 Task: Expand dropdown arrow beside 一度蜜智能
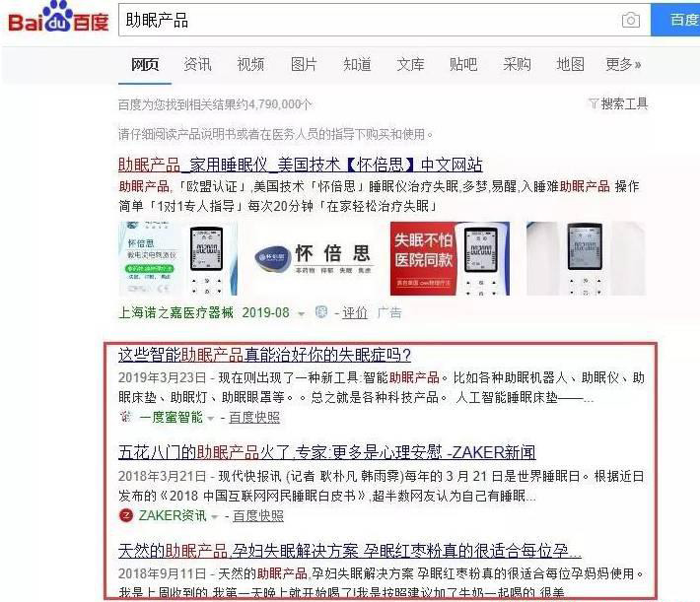(x=210, y=419)
